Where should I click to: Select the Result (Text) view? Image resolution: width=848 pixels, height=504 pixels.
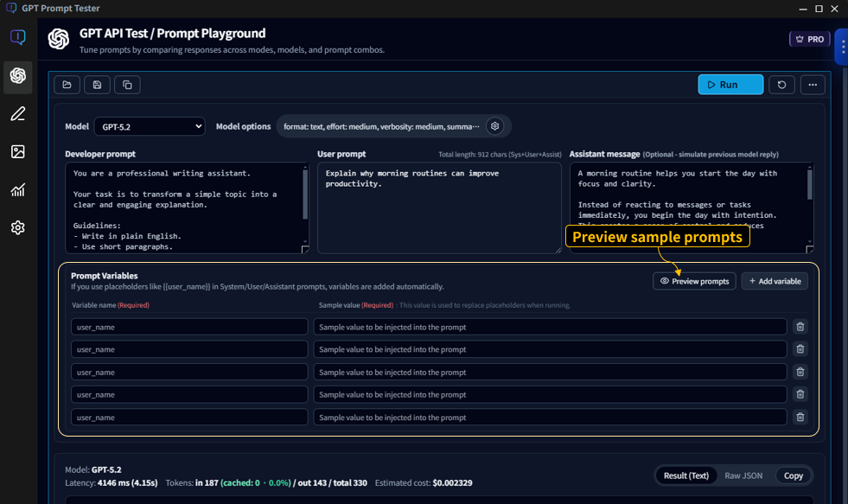pos(686,475)
